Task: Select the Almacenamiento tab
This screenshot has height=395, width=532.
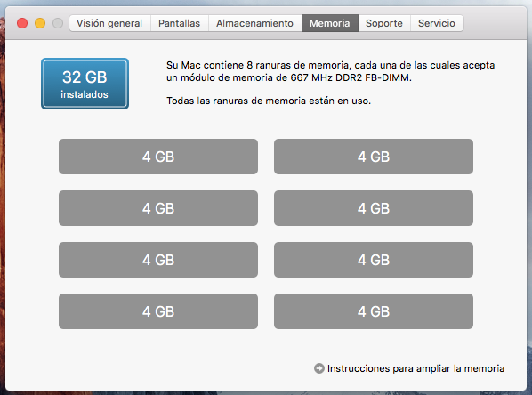Action: pos(254,23)
